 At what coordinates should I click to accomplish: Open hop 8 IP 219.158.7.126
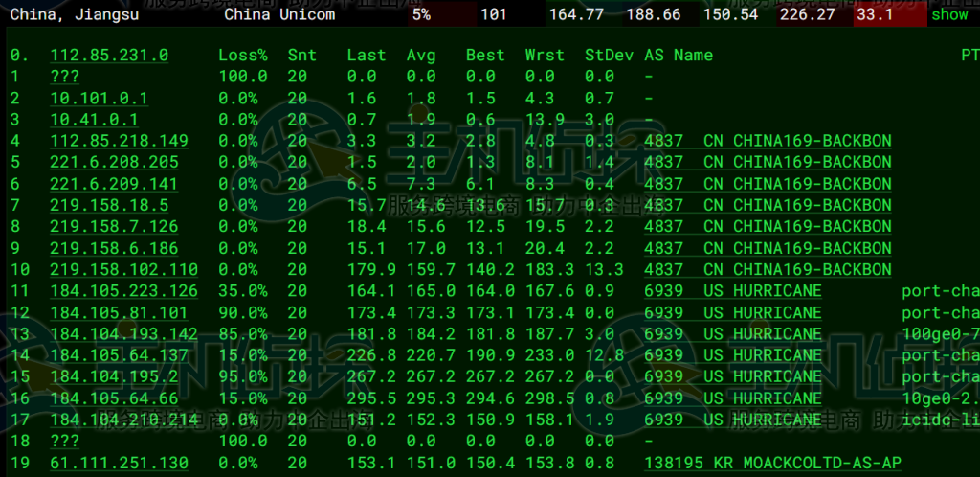[x=115, y=227]
